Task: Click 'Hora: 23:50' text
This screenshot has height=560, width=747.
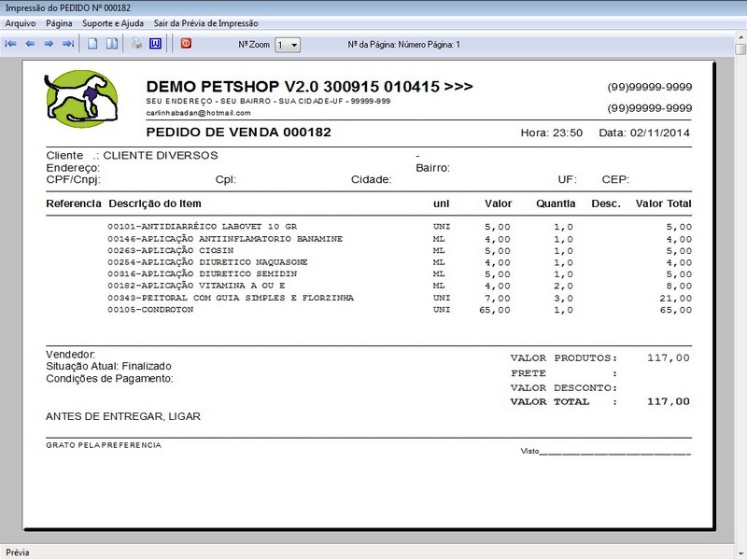Action: [551, 133]
